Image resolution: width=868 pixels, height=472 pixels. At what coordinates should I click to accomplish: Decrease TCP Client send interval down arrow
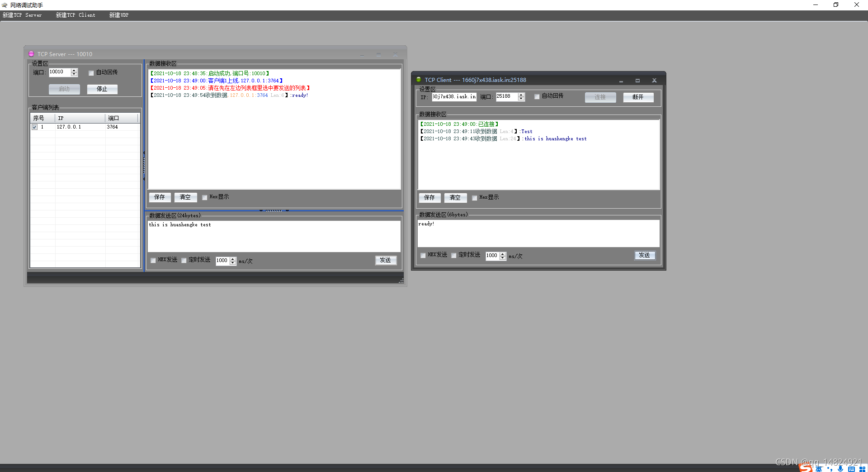click(503, 258)
